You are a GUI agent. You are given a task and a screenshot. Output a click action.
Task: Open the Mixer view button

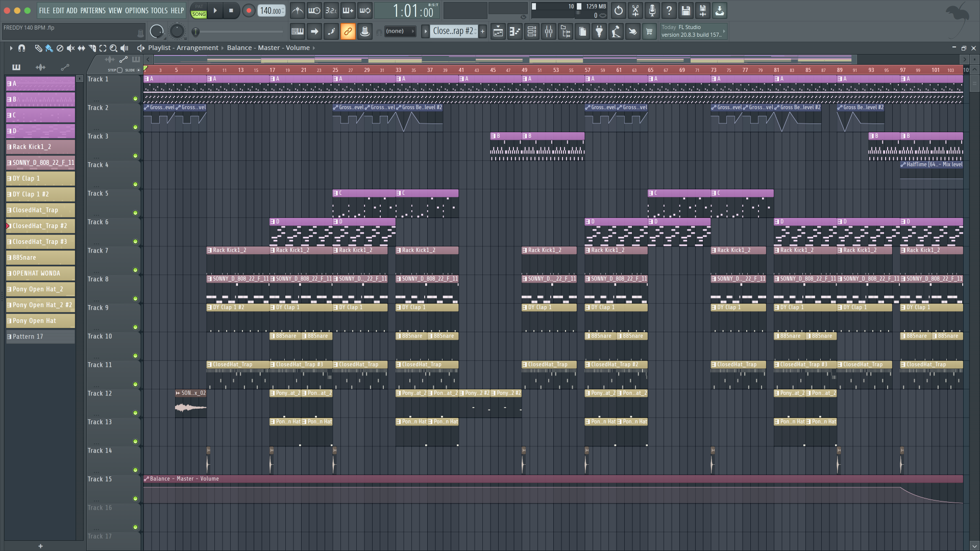(549, 32)
